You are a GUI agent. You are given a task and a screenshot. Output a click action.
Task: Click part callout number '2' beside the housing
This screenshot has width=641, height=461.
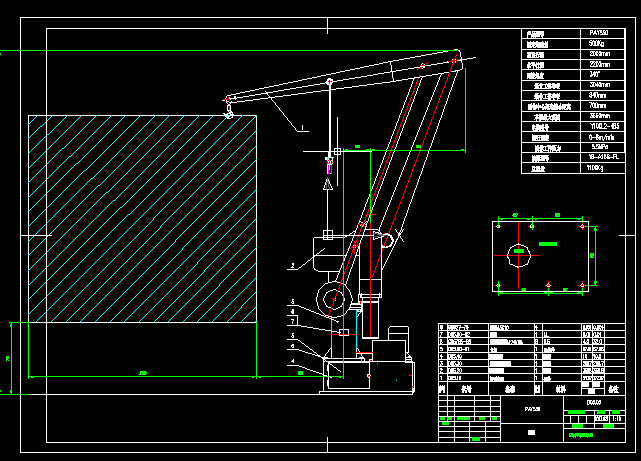[293, 266]
